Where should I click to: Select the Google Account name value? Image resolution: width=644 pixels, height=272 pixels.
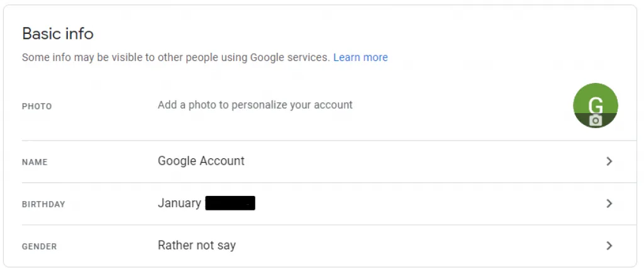201,161
